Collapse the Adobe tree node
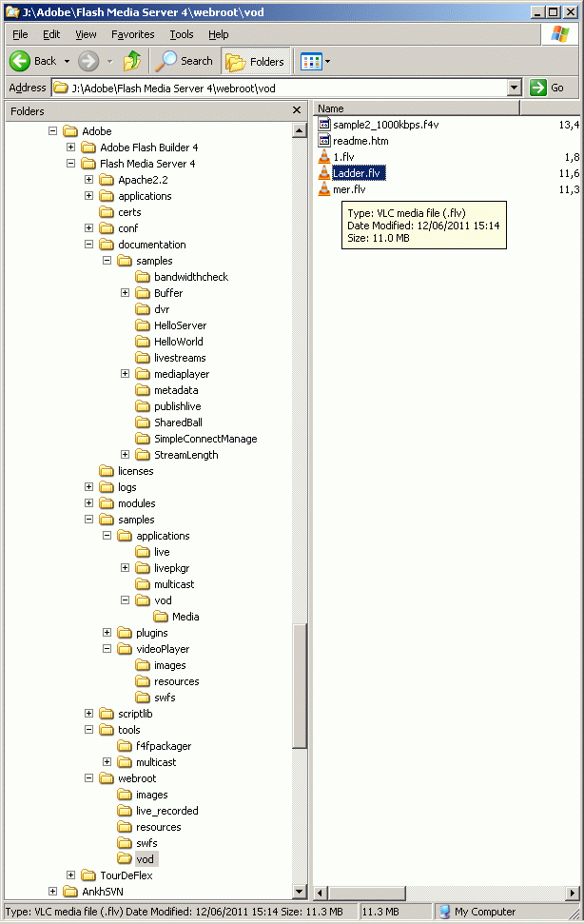This screenshot has width=584, height=924. click(53, 130)
